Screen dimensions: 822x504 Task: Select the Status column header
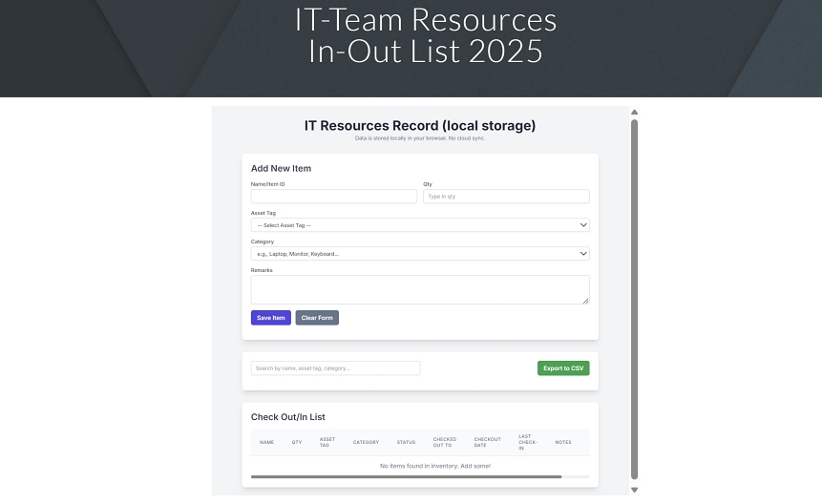pyautogui.click(x=406, y=442)
